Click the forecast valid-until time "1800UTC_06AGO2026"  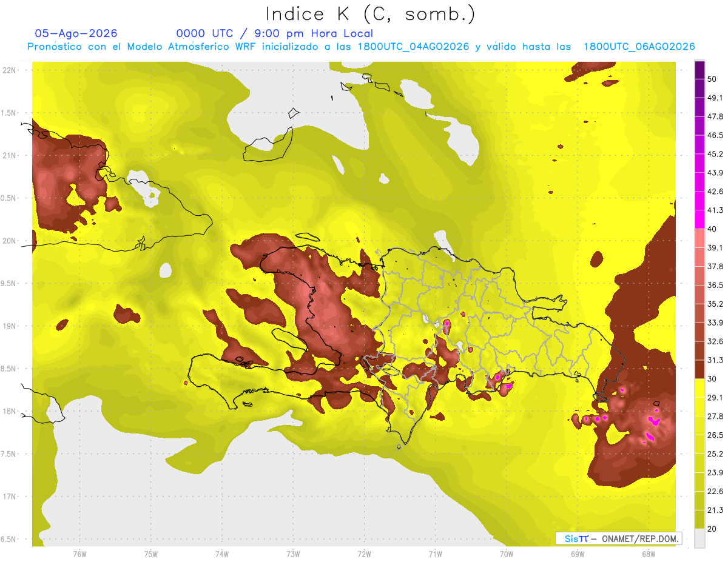(x=639, y=47)
